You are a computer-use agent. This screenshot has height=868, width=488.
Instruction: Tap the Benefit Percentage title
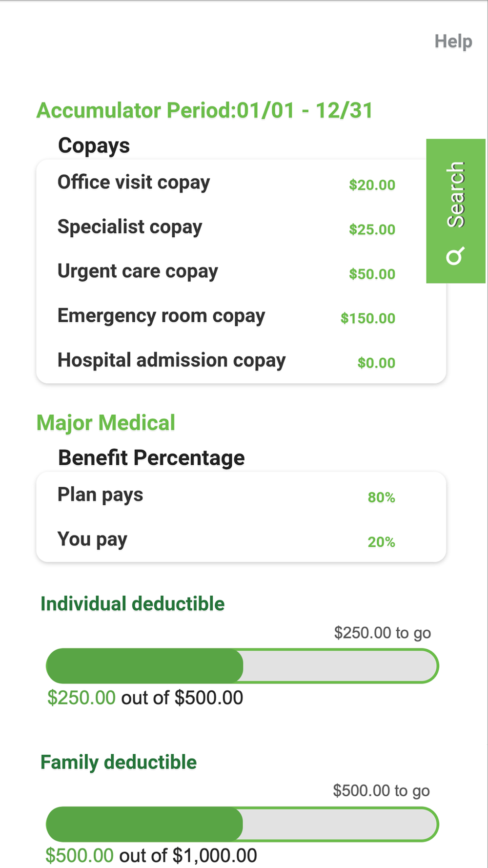[x=151, y=458]
